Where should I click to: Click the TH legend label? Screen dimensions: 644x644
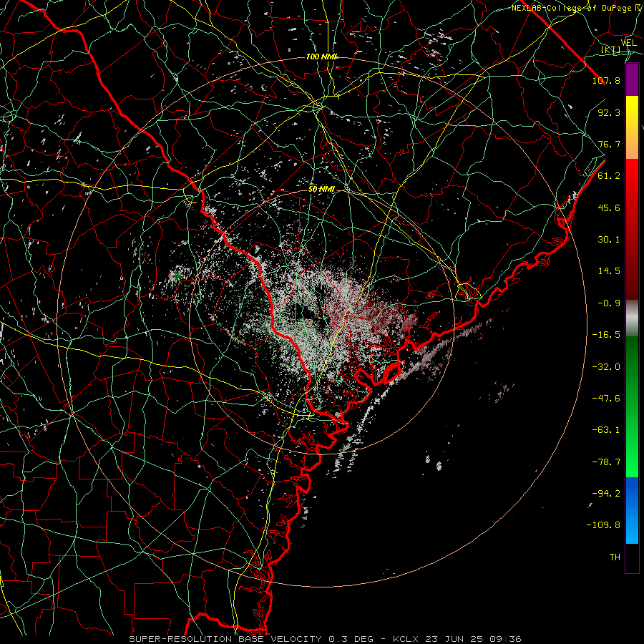pyautogui.click(x=615, y=557)
